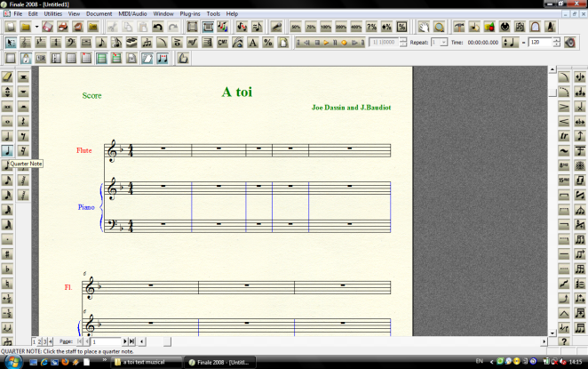This screenshot has width=588, height=369.
Task: Select the Speedy Entry tool
Action: [x=116, y=43]
